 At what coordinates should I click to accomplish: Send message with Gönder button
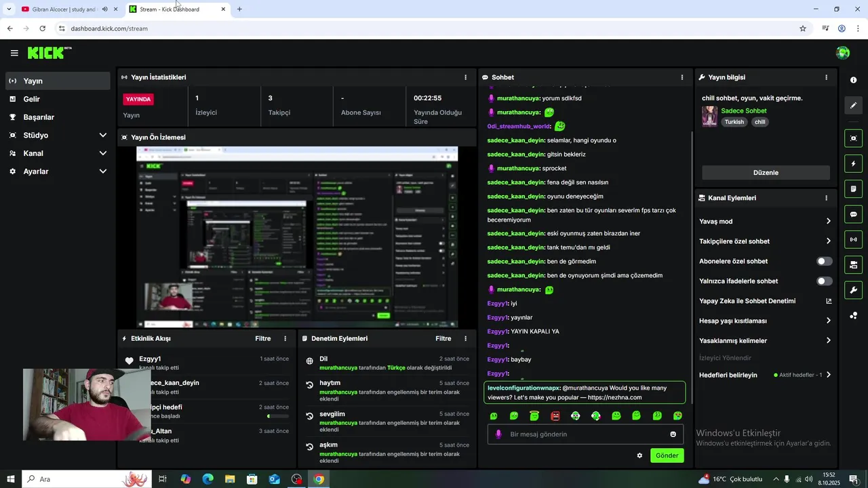[x=667, y=455]
